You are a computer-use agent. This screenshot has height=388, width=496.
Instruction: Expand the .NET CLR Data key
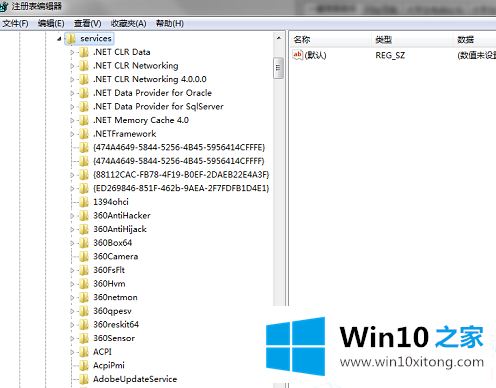coord(72,52)
